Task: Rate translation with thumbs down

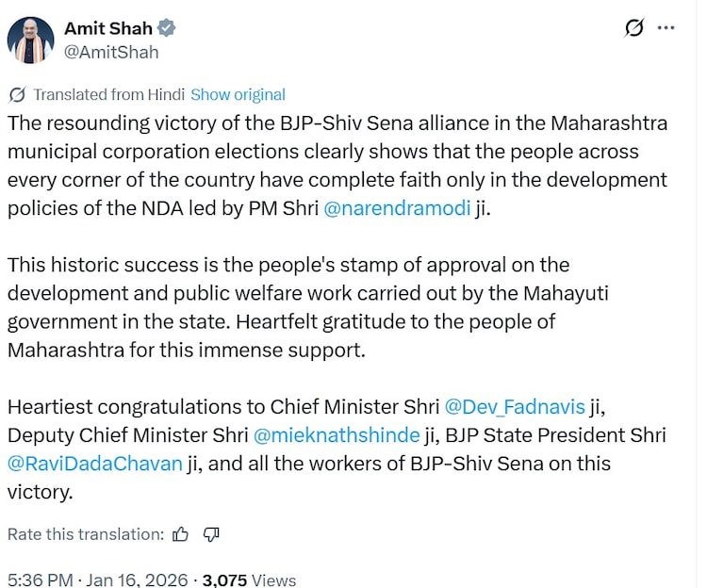Action: (x=211, y=535)
